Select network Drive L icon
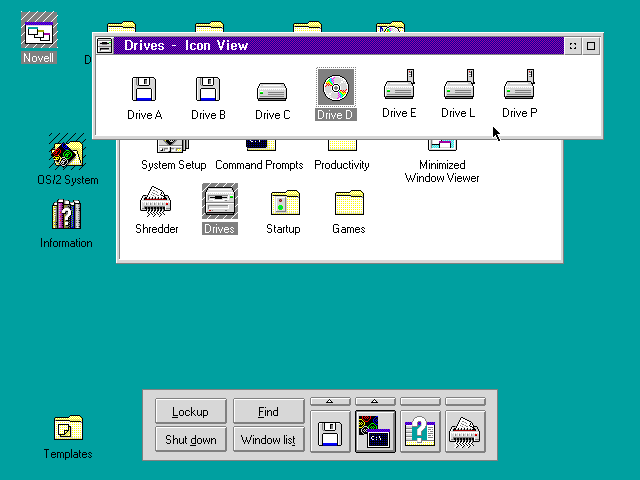The height and width of the screenshot is (480, 640). pos(459,84)
